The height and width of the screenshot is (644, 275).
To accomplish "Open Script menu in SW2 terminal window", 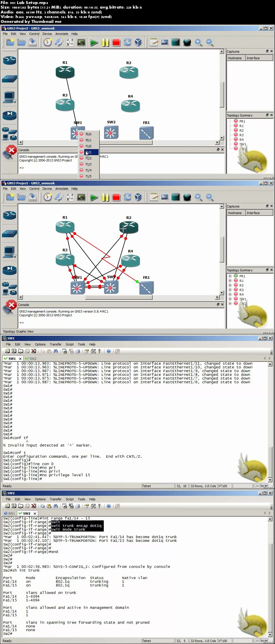I will point(69,499).
